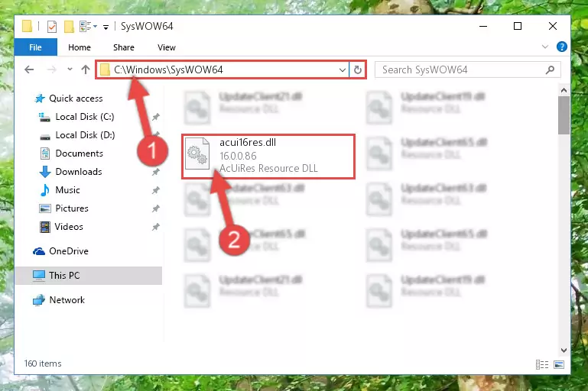Click the address bar path C:\Windows\SysWOW64
The height and width of the screenshot is (391, 588).
tap(168, 69)
